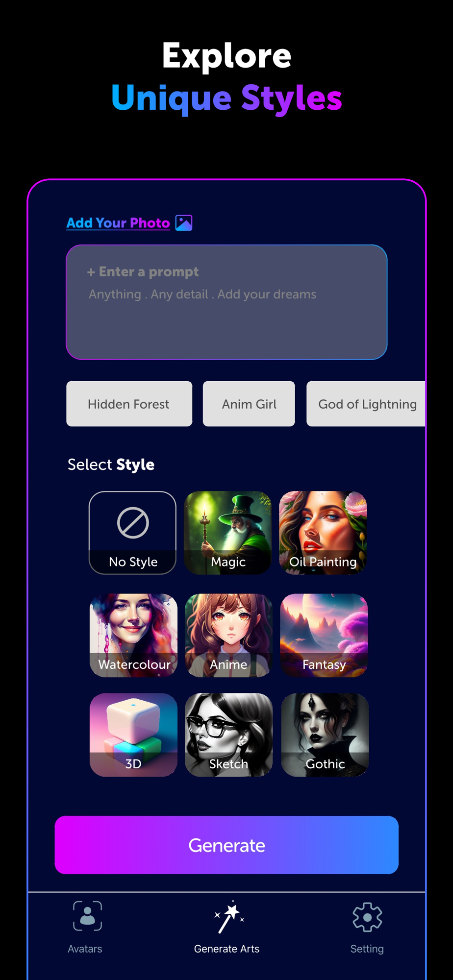The width and height of the screenshot is (453, 980).
Task: Select the Gothic style thumbnail
Action: pos(325,735)
